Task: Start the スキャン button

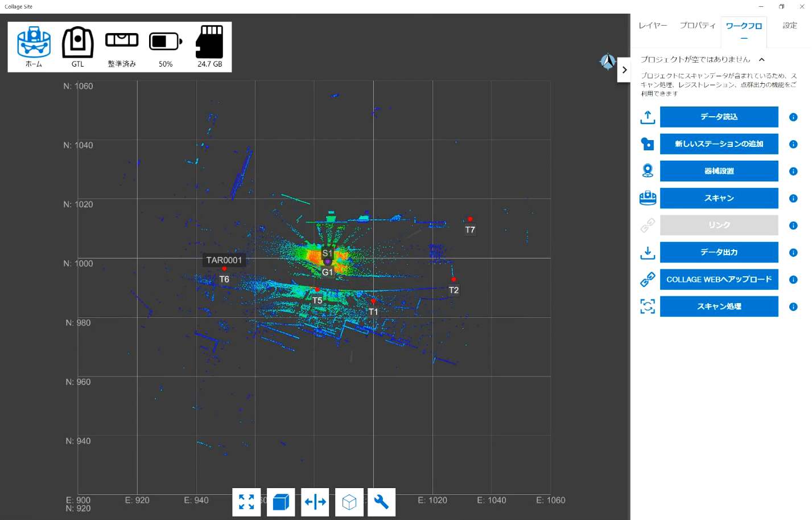Action: 719,198
